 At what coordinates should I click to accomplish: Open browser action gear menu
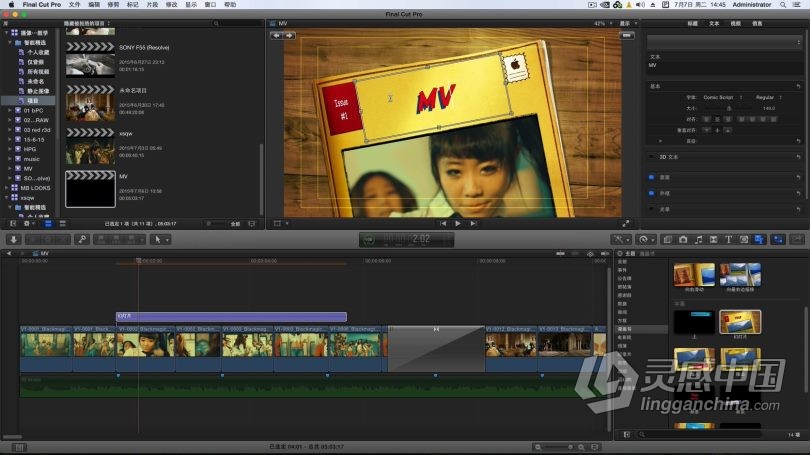click(x=28, y=224)
